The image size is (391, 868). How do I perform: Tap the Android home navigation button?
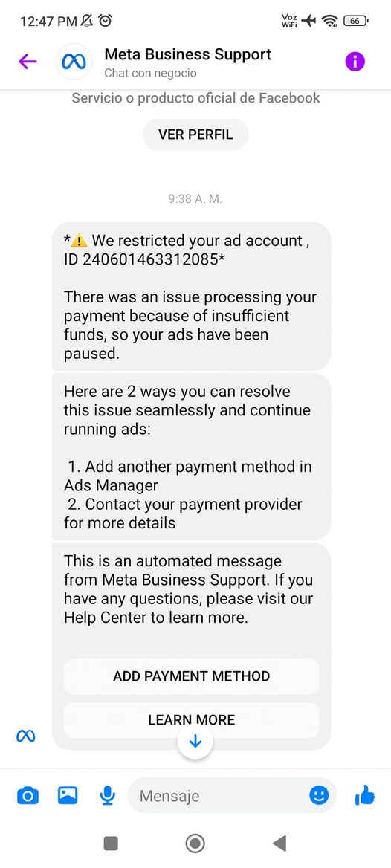(195, 843)
